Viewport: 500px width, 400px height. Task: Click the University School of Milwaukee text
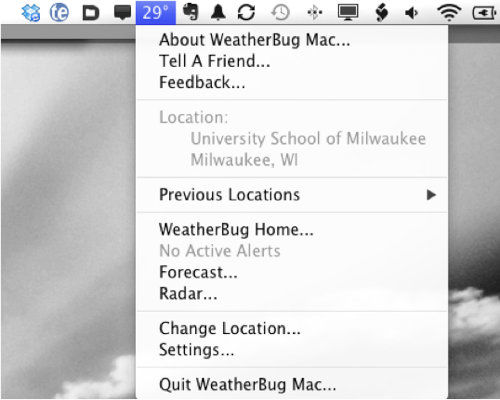tap(308, 138)
